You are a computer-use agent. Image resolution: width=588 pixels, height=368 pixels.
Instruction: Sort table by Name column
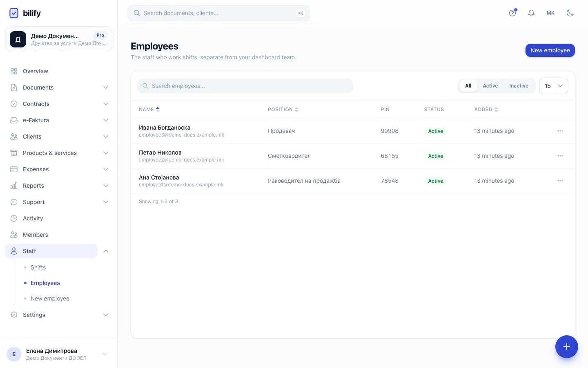coord(149,110)
